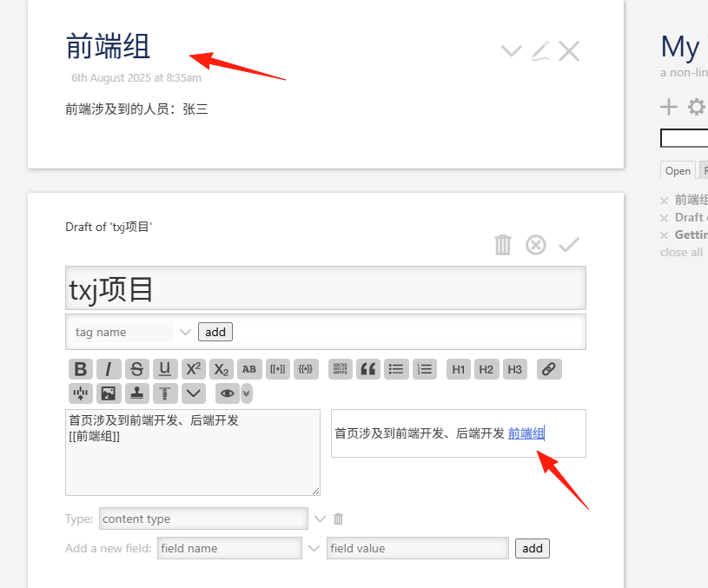Switch to the Open sidebar tab
Image resolution: width=708 pixels, height=588 pixels.
[x=678, y=170]
